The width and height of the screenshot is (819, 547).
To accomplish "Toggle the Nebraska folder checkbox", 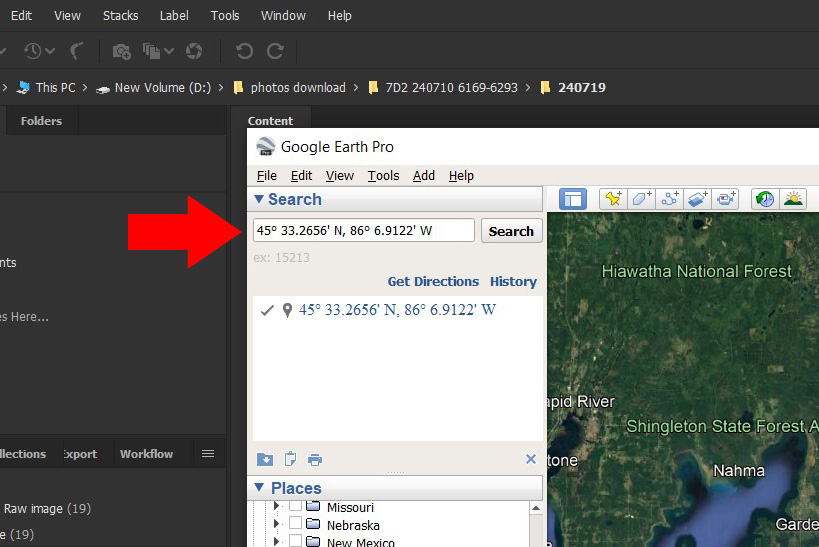I will pos(295,523).
